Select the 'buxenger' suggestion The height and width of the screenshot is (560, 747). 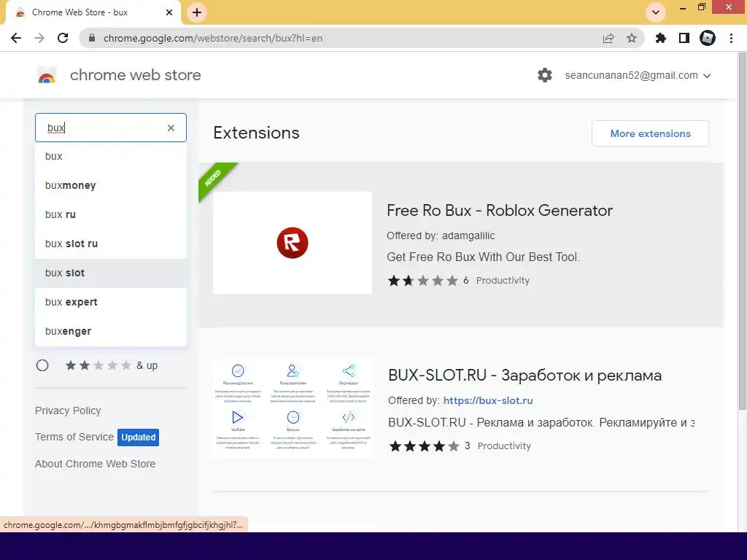pos(111,331)
